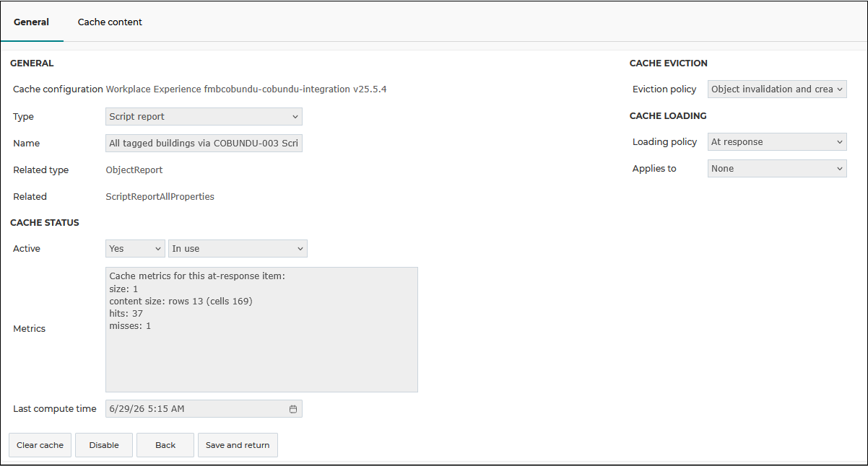The width and height of the screenshot is (868, 466).
Task: Expand the Loading policy dropdown
Action: 777,142
